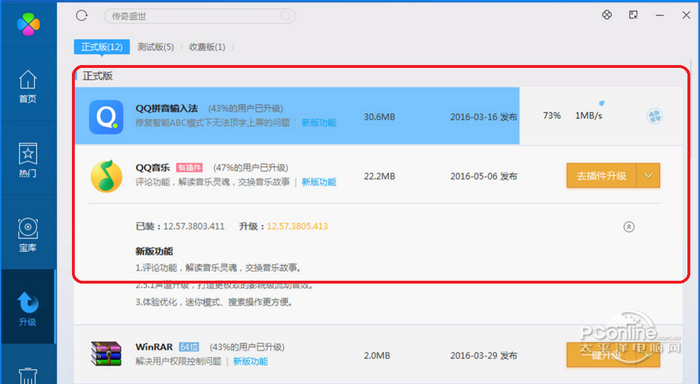Image resolution: width=700 pixels, height=384 pixels.
Task: Collapse the QQ音乐 details with the up chevron
Action: tap(629, 227)
